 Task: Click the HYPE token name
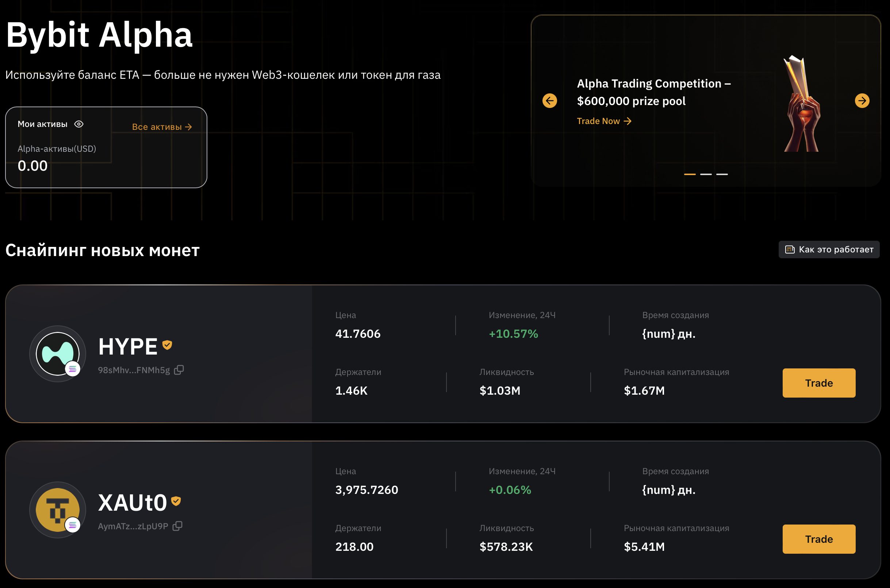[127, 346]
